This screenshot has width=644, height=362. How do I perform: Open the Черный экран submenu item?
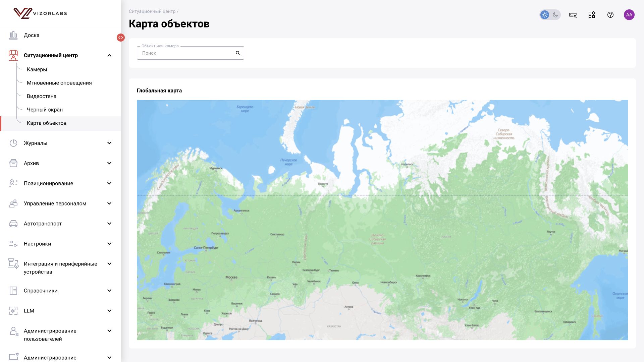pos(45,110)
